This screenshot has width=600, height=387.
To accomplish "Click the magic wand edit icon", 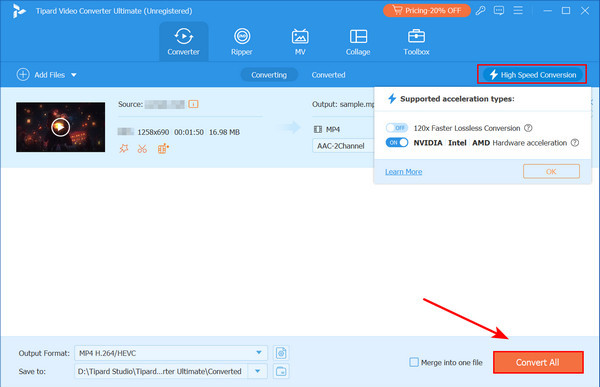I will 124,149.
